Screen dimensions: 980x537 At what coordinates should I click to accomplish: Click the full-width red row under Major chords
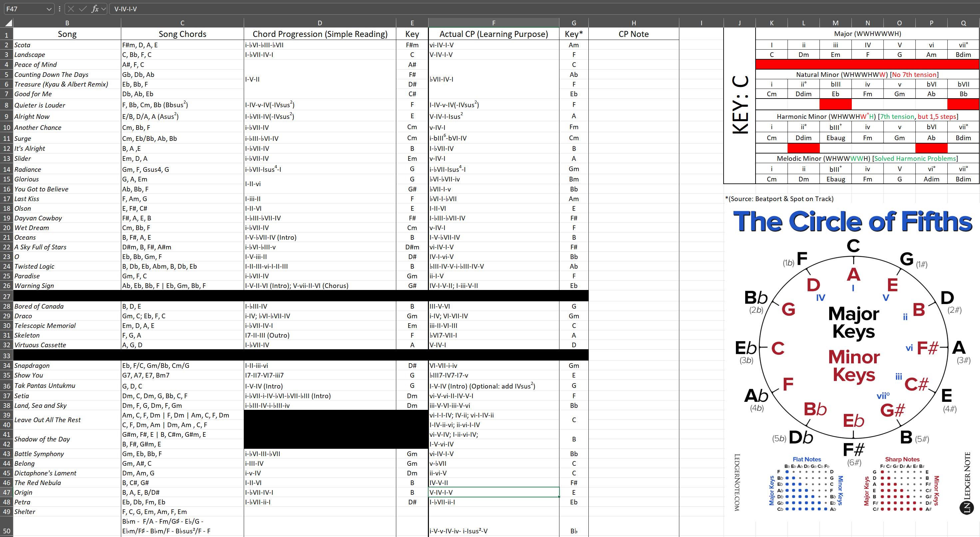pos(867,64)
